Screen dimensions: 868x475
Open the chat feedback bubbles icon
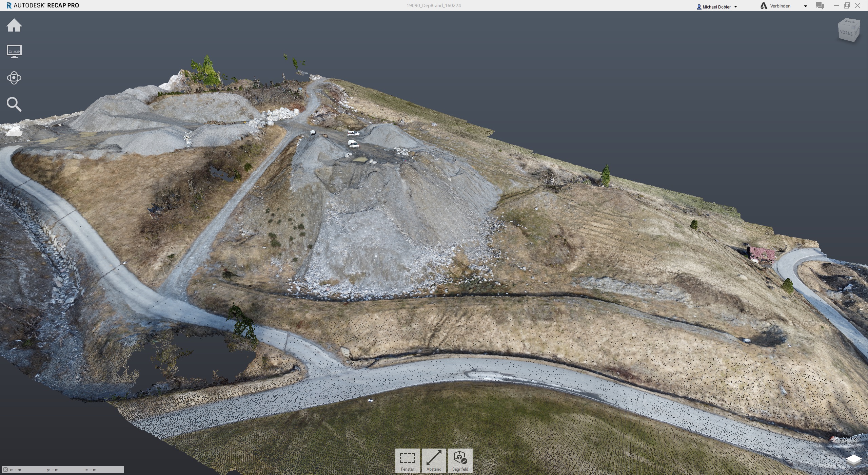pos(820,6)
